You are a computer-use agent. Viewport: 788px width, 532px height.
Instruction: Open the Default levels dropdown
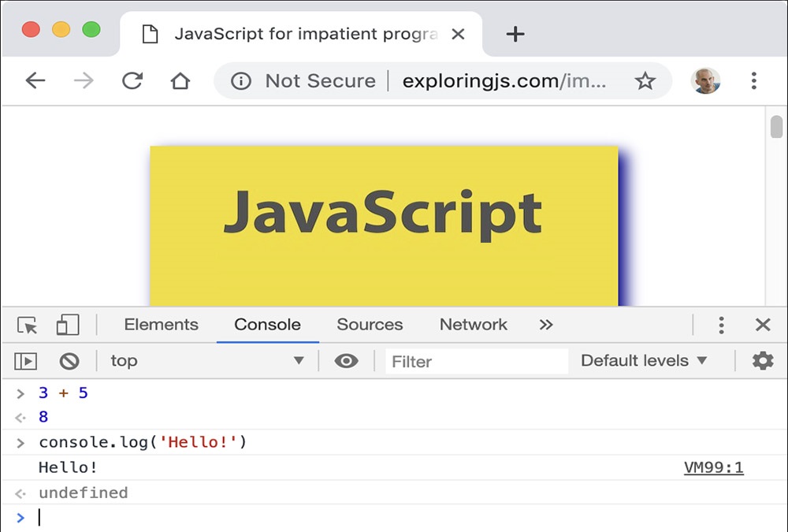(643, 361)
